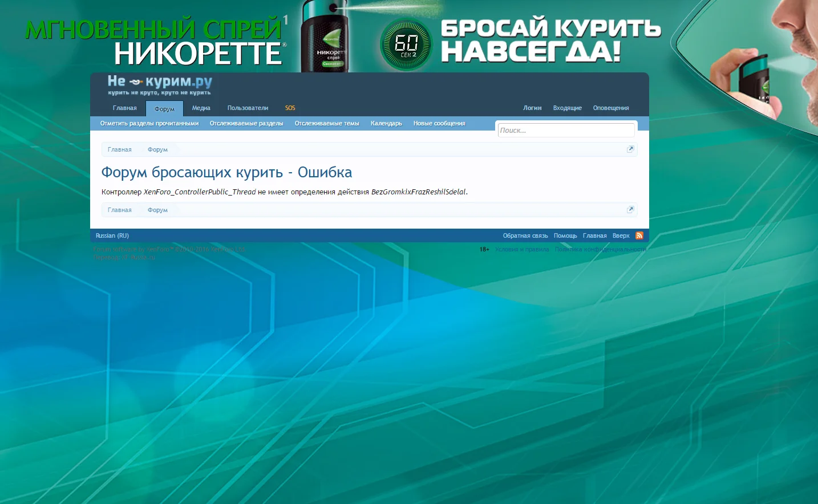818x504 pixels.
Task: Open Условия и правила link
Action: [522, 249]
